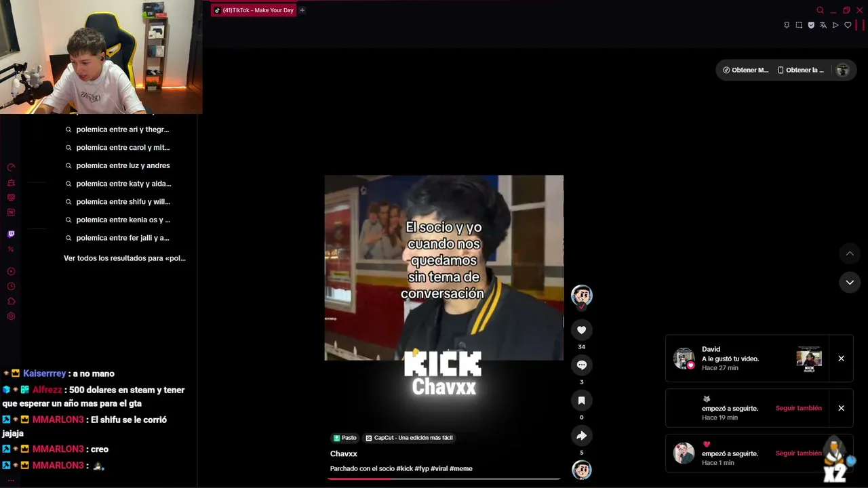The height and width of the screenshot is (488, 868).
Task: Click the chat username 'Kaiserrrey'
Action: pyautogui.click(x=45, y=373)
